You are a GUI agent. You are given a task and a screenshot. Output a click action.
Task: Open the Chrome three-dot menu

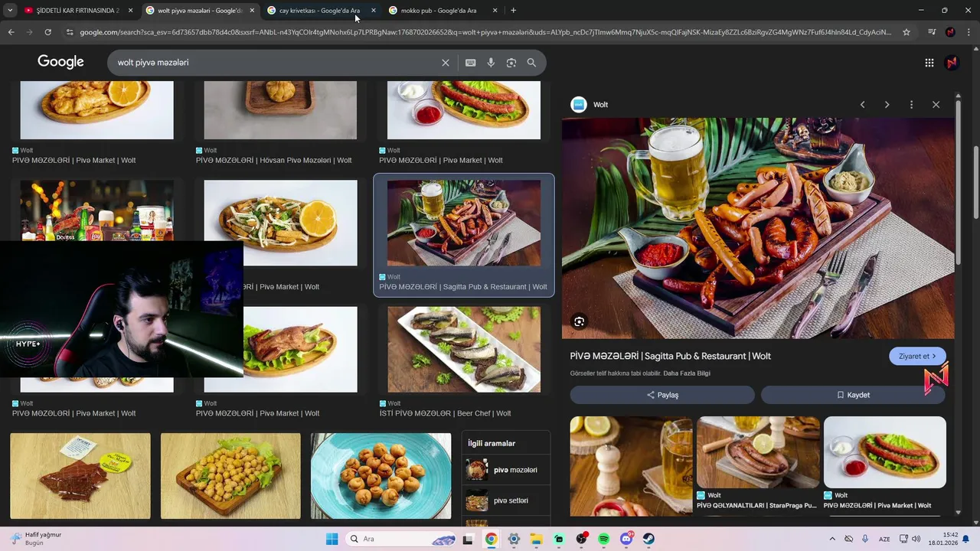[969, 32]
